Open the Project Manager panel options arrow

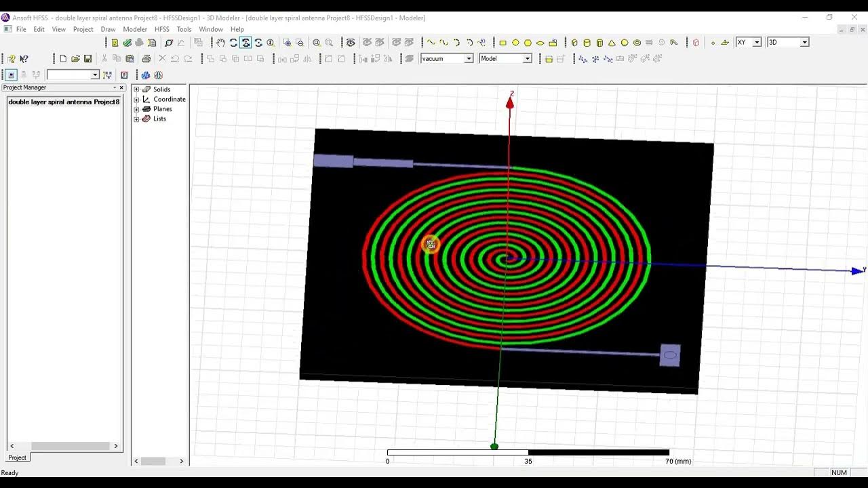[115, 87]
